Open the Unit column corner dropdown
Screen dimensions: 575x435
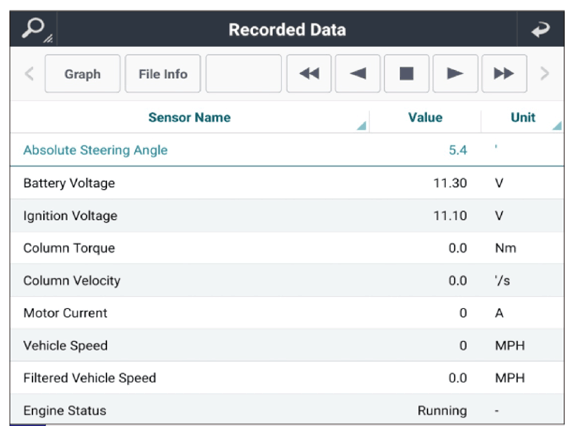557,126
